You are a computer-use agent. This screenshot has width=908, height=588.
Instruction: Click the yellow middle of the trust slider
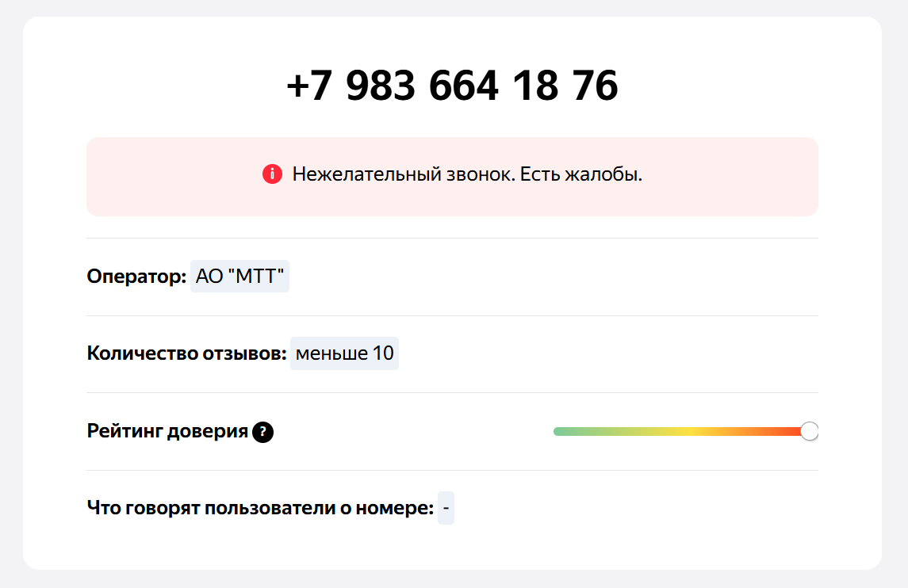[692, 431]
